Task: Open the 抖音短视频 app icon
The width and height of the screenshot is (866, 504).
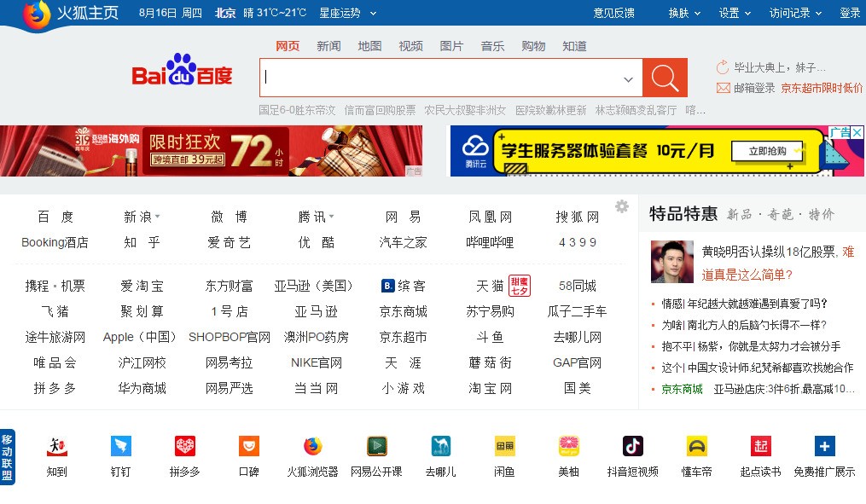Action: [x=633, y=447]
